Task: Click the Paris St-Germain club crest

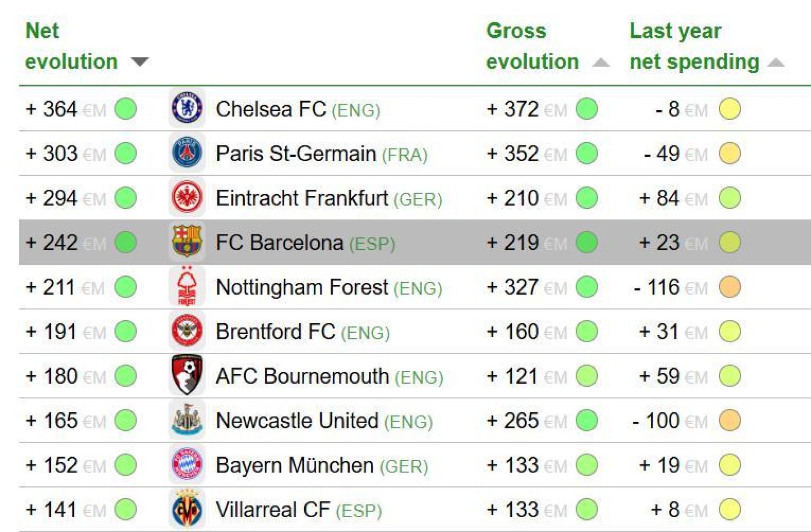Action: coord(187,153)
